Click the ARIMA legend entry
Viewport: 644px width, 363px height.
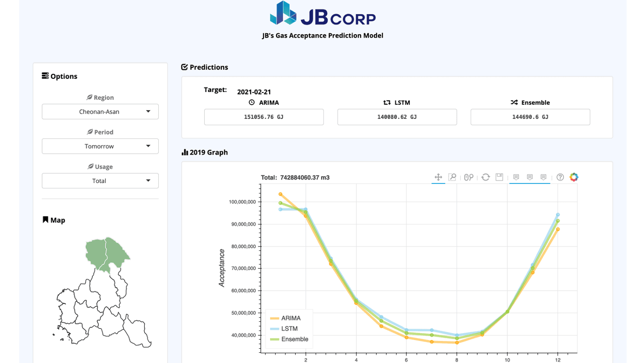(x=291, y=318)
